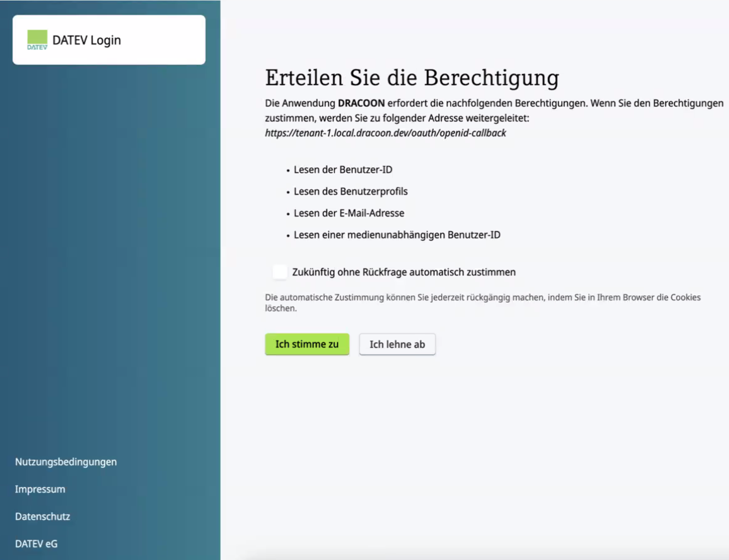Viewport: 729px width, 560px height.
Task: Click the dracoon openid-callback URL text
Action: 386,133
